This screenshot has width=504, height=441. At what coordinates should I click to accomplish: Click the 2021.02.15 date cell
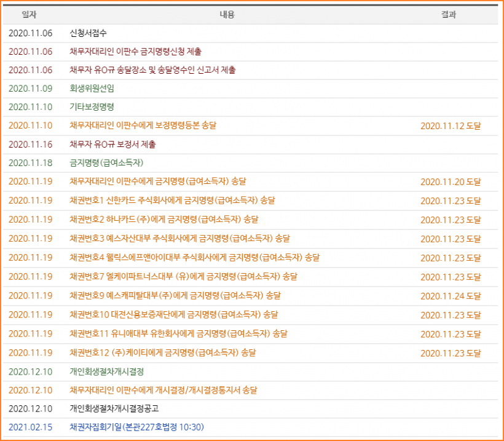tap(31, 427)
